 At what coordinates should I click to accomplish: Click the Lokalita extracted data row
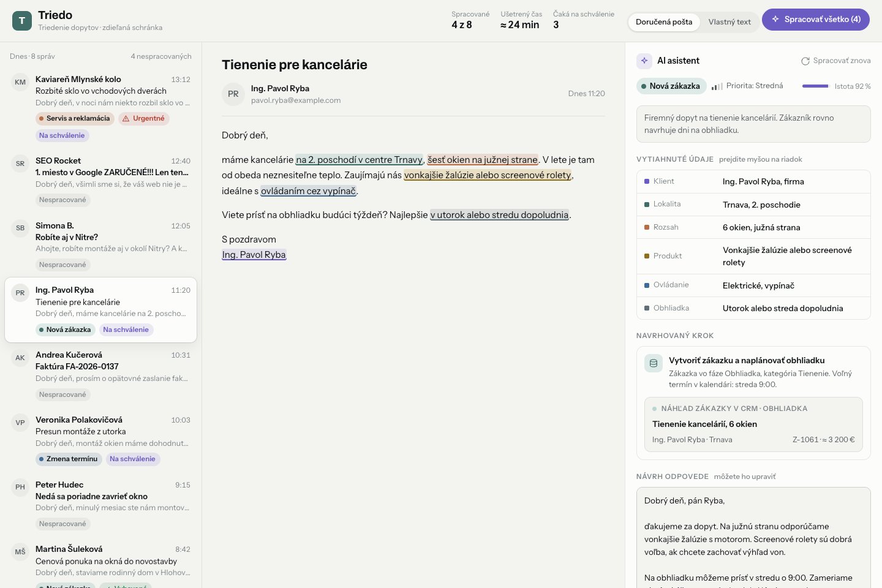click(753, 205)
